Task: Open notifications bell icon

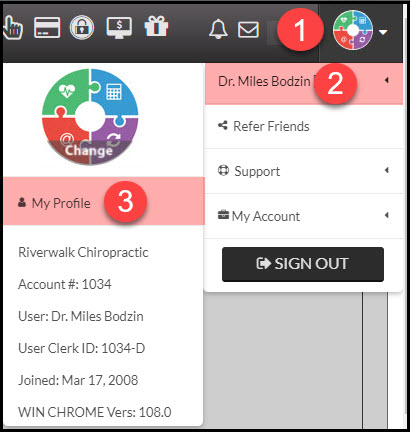Action: pyautogui.click(x=218, y=29)
